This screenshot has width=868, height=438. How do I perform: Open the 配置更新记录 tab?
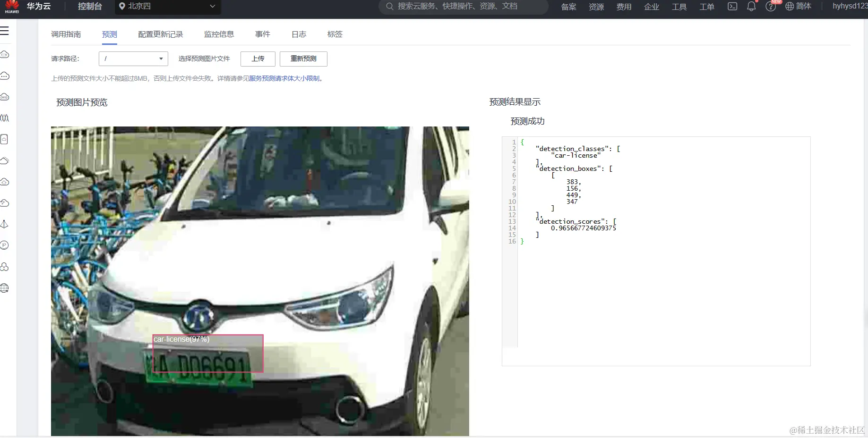pos(161,34)
